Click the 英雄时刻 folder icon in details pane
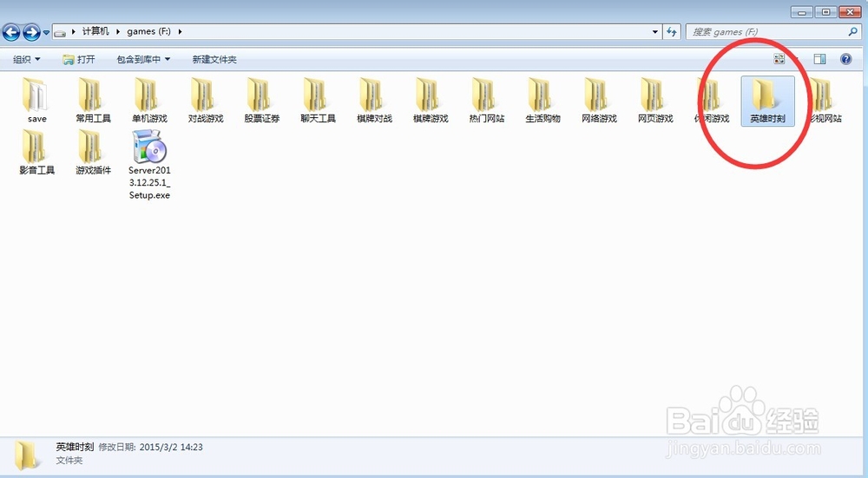This screenshot has width=868, height=478. [x=25, y=455]
